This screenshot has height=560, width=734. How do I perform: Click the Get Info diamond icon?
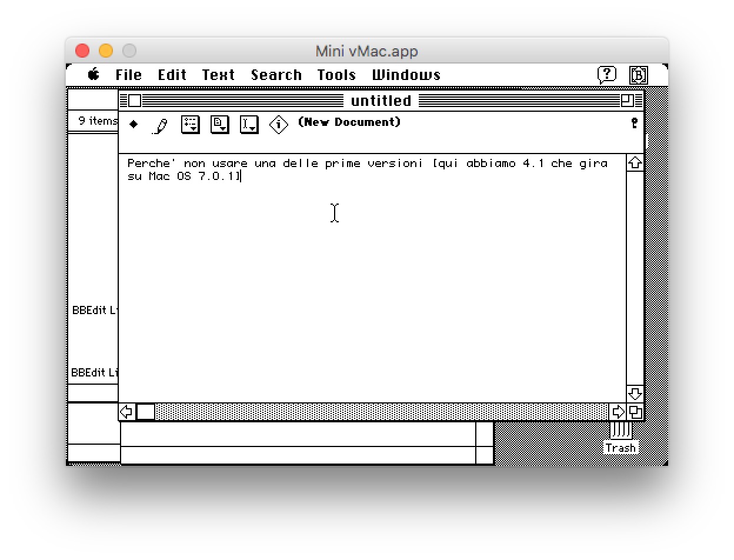pos(279,125)
